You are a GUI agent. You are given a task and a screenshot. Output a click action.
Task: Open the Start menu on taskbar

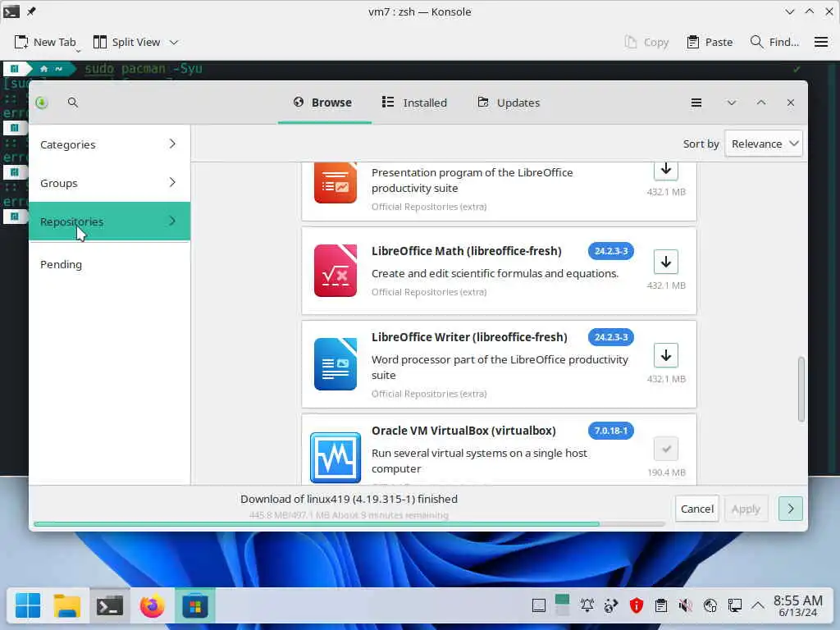(28, 606)
